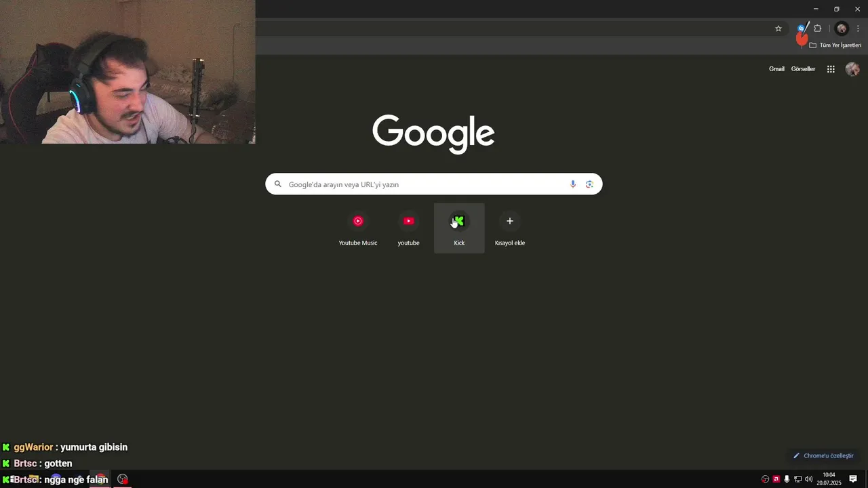Click the chat message 'gotten'
This screenshot has width=868, height=488.
(x=58, y=464)
